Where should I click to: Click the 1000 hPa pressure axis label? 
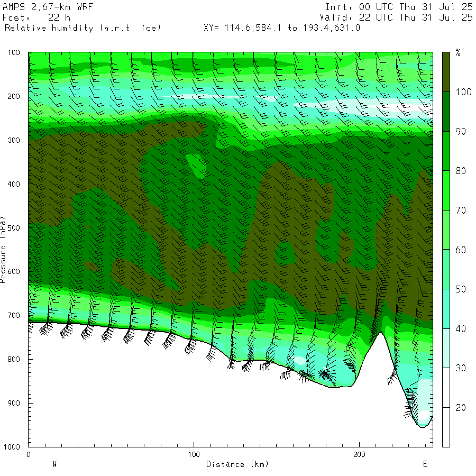[x=12, y=447]
